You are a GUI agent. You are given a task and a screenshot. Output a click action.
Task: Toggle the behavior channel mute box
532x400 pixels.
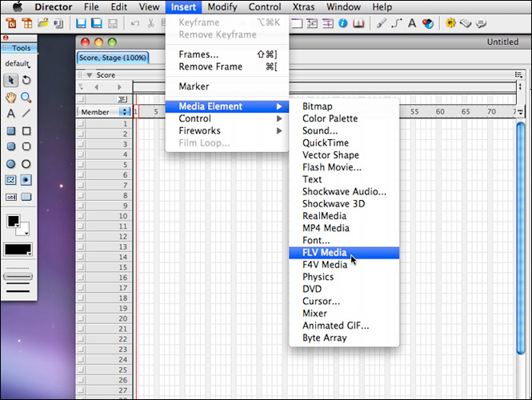[81, 99]
